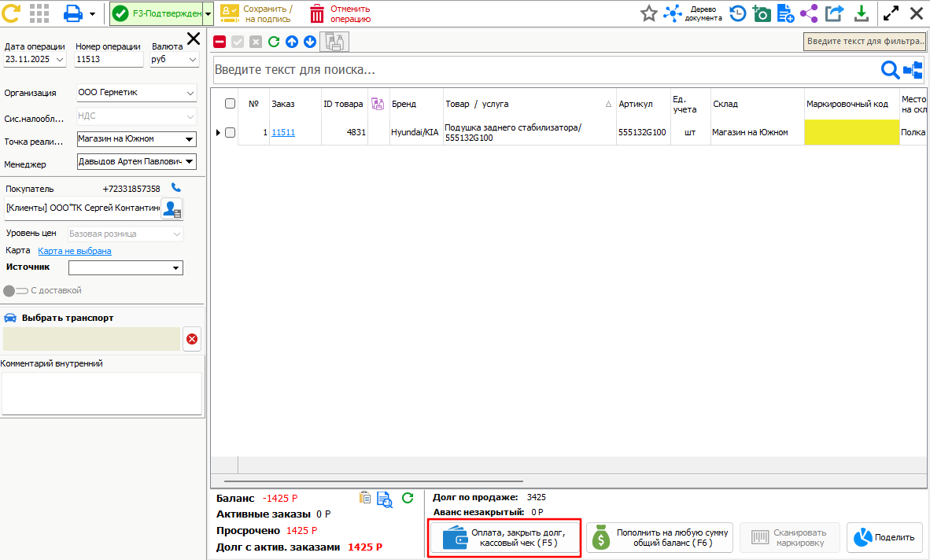Click the blue phone icon near the buyer
Viewport: 930px width, 560px height.
pos(176,188)
